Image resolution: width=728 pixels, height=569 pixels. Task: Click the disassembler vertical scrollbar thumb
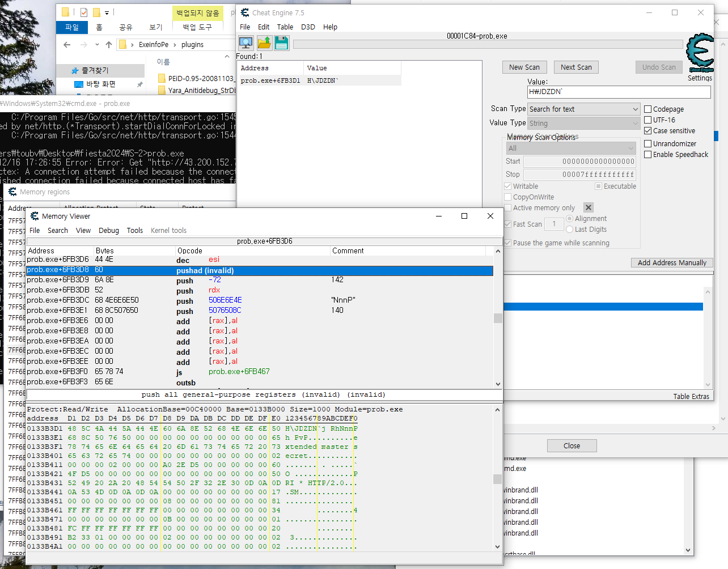498,318
